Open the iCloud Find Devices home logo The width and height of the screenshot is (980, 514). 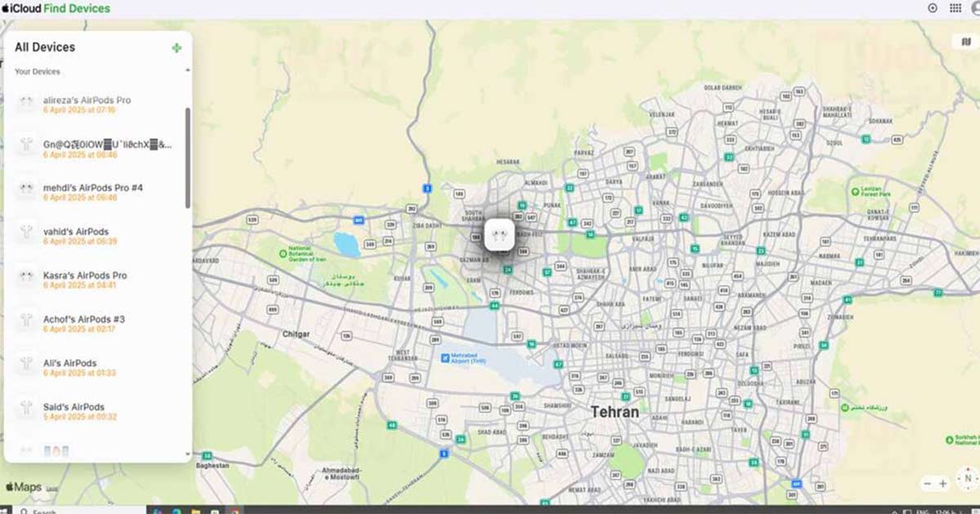[x=56, y=8]
